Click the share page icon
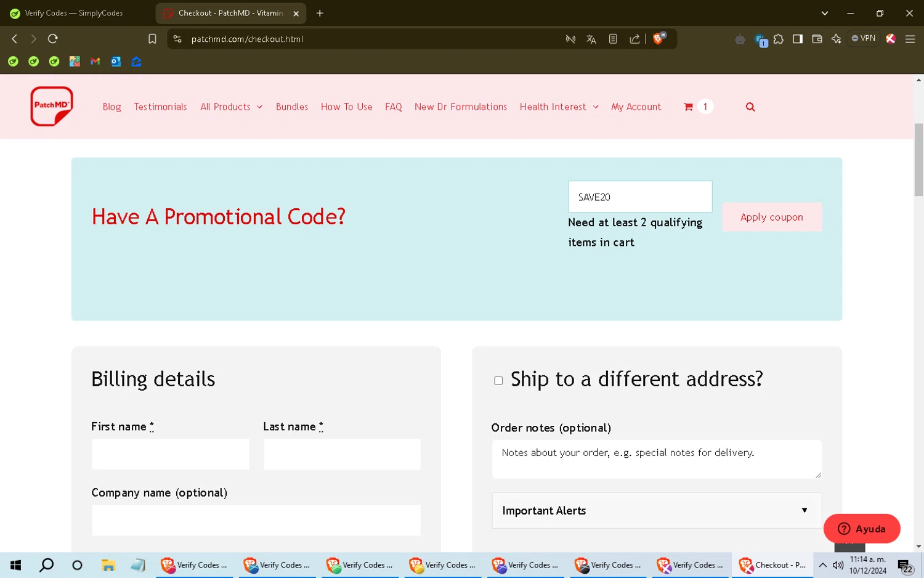924x578 pixels. coord(634,39)
